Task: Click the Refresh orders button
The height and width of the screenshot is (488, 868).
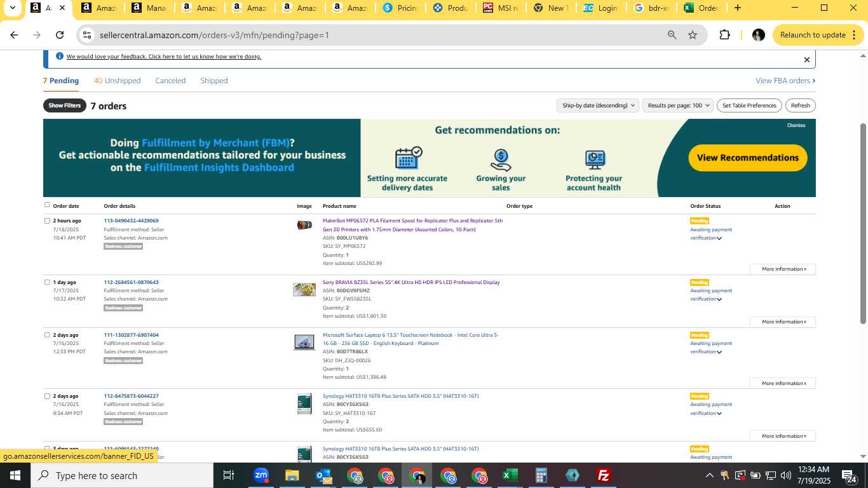Action: click(801, 105)
